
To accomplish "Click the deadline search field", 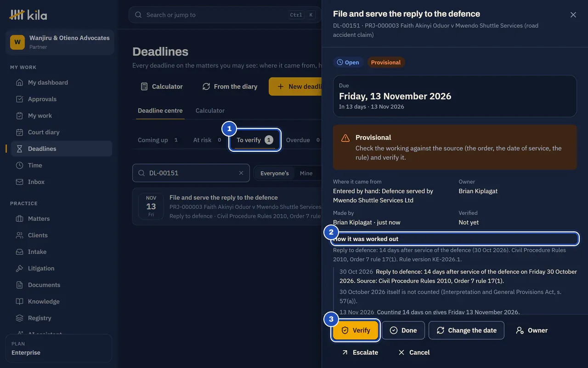I will tap(191, 173).
